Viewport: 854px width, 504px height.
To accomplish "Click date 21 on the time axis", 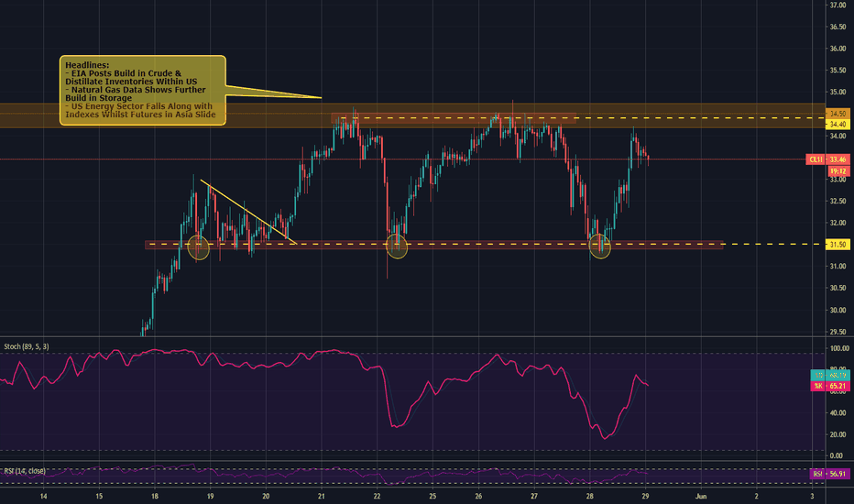I will pyautogui.click(x=322, y=497).
